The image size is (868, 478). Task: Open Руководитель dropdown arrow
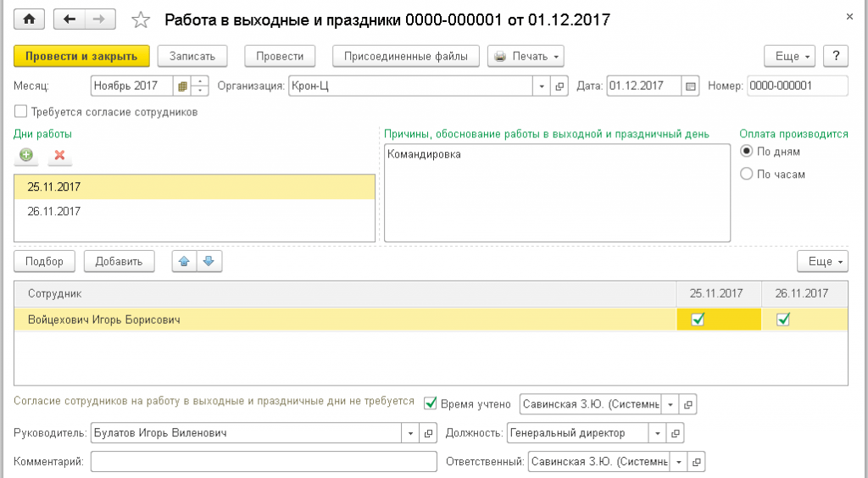[409, 433]
